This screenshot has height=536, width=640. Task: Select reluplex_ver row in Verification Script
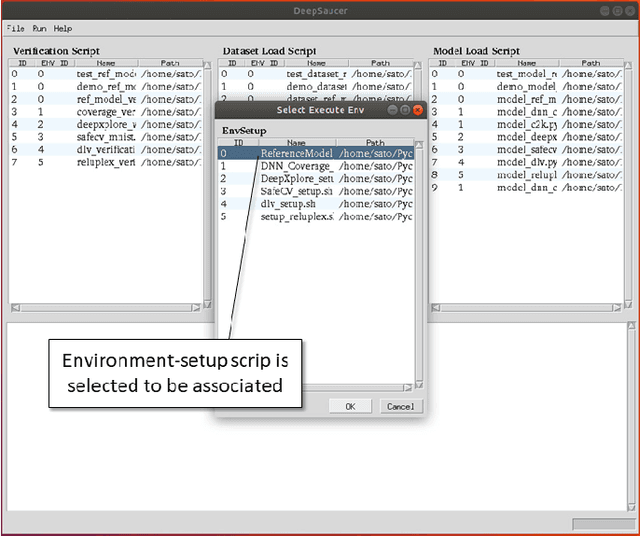coord(107,162)
